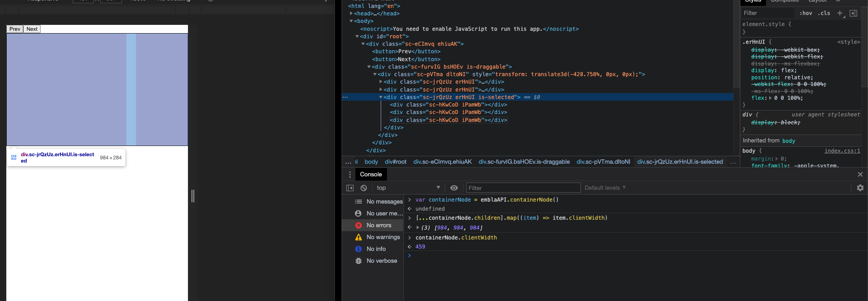Open the drawer's three-dot menu beside Console
Viewport: 868px width, 301px height.
(350, 174)
